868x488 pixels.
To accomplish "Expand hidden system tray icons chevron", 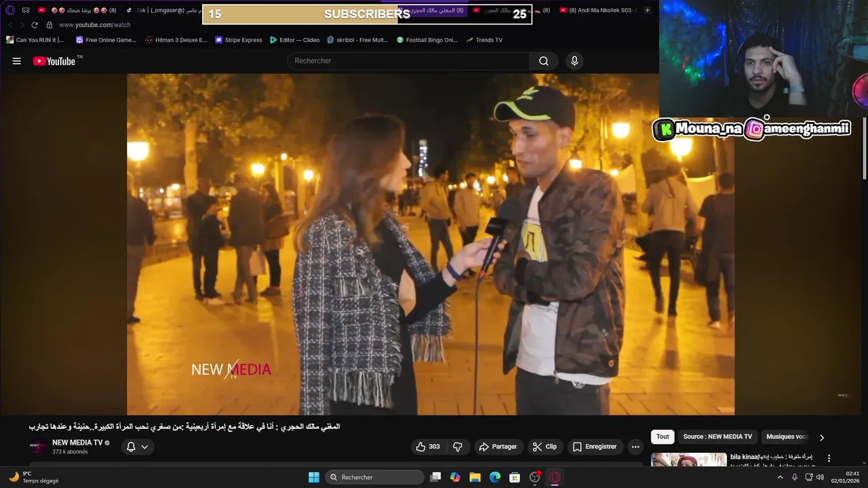I will point(780,477).
